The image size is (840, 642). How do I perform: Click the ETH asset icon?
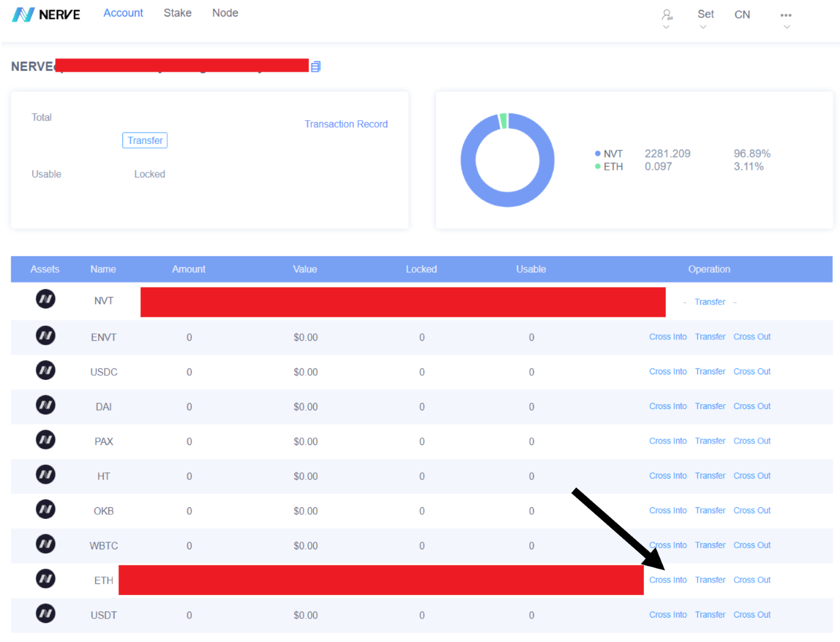point(46,579)
